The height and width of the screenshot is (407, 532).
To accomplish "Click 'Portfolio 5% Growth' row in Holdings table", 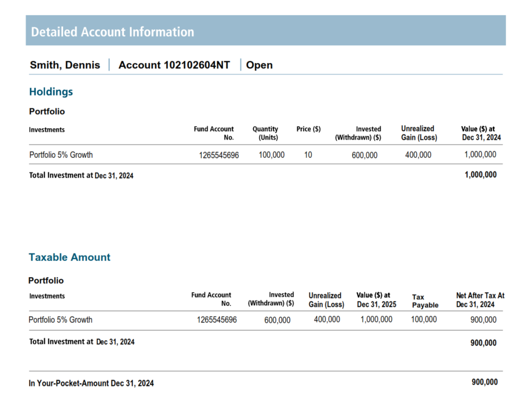I will pyautogui.click(x=265, y=155).
